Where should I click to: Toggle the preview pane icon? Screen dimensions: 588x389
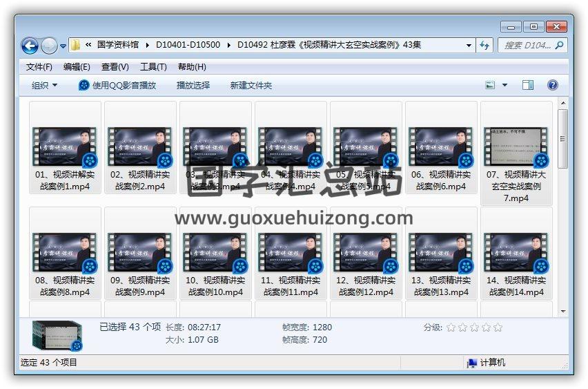coord(528,85)
